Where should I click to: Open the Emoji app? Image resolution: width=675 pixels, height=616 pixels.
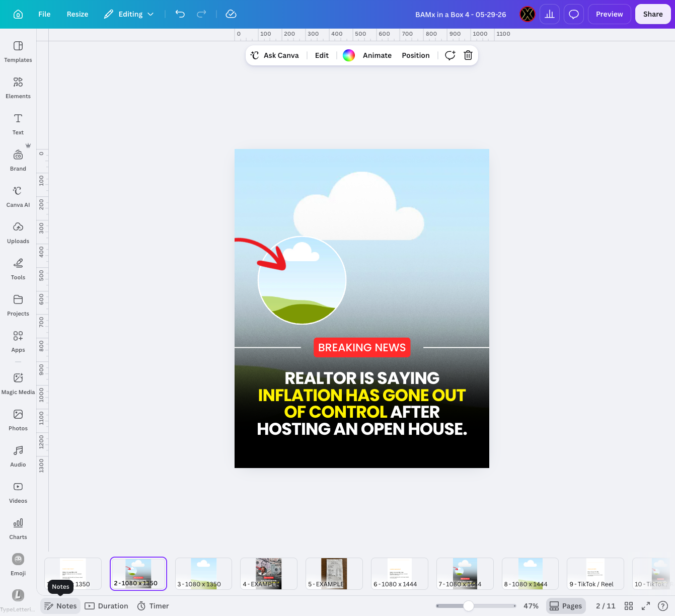18,565
